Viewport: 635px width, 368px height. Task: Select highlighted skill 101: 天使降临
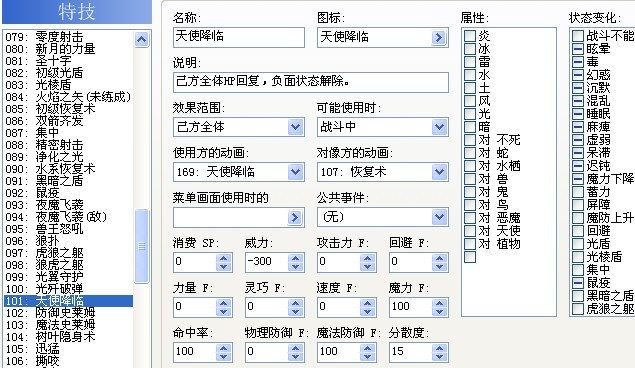[68, 301]
